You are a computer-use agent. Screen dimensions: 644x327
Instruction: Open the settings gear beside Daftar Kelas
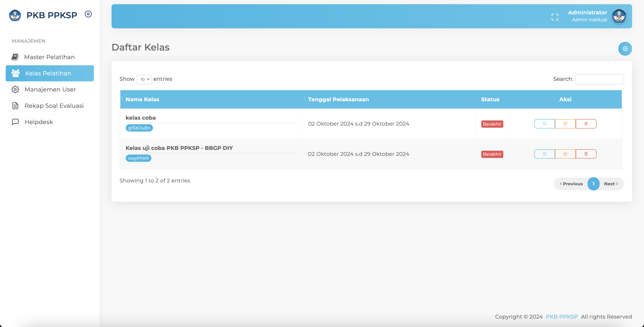tap(625, 49)
